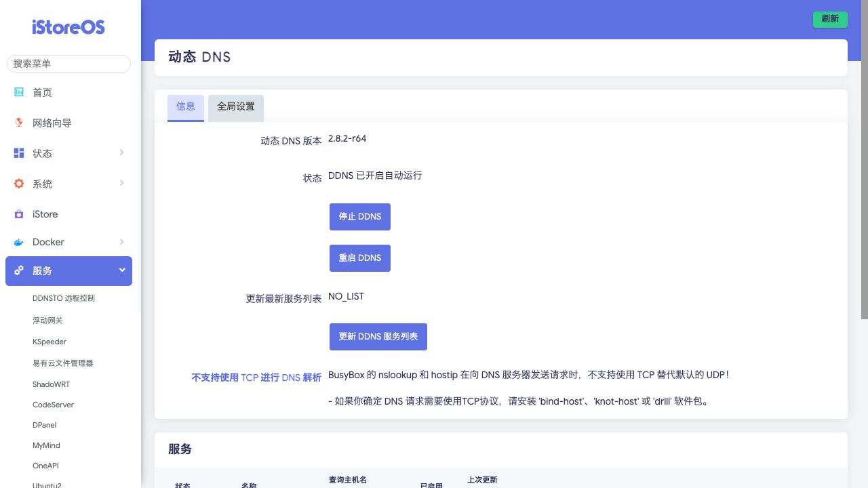Screen dimensions: 868x488
Task: Select the 信息 tab
Action: coord(186,107)
